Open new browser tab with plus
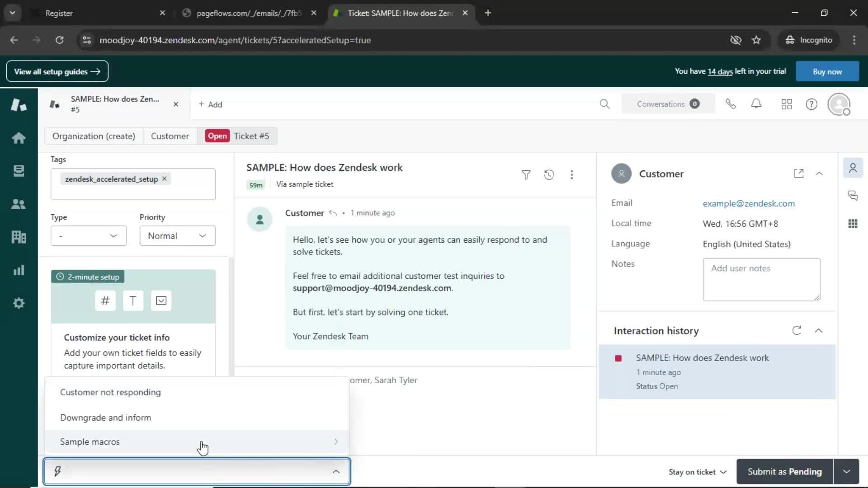This screenshot has width=868, height=488. point(488,13)
